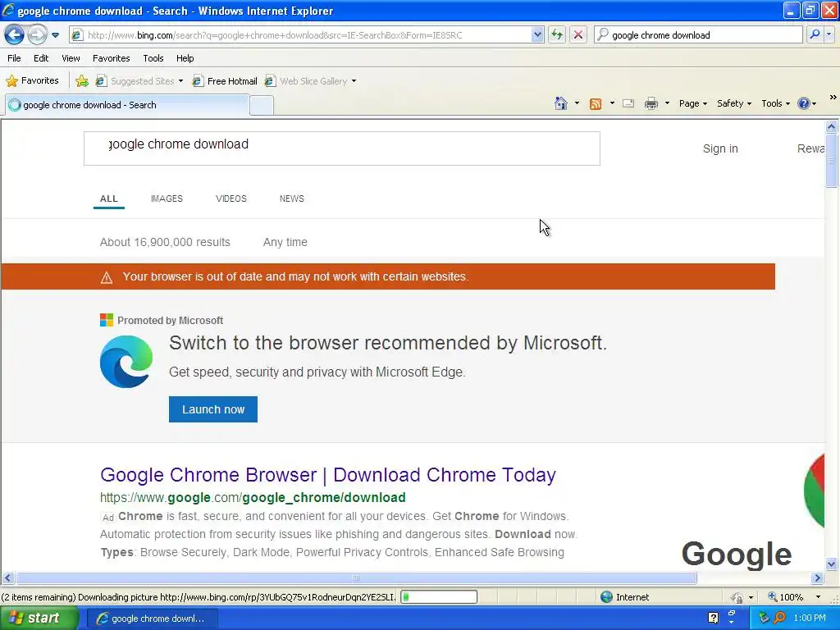Select the ALL results tab
Screen dimensions: 840x630
tap(109, 199)
